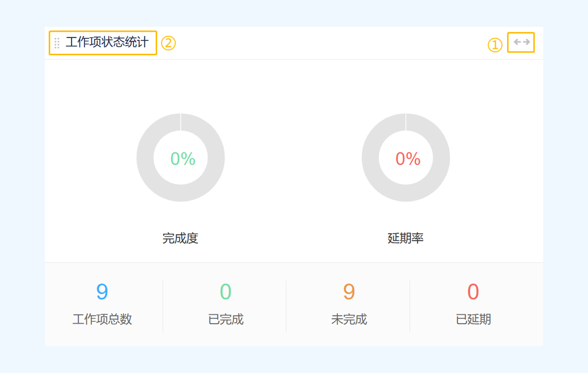The width and height of the screenshot is (588, 373).
Task: Click the red 0% delay rate value
Action: click(408, 159)
